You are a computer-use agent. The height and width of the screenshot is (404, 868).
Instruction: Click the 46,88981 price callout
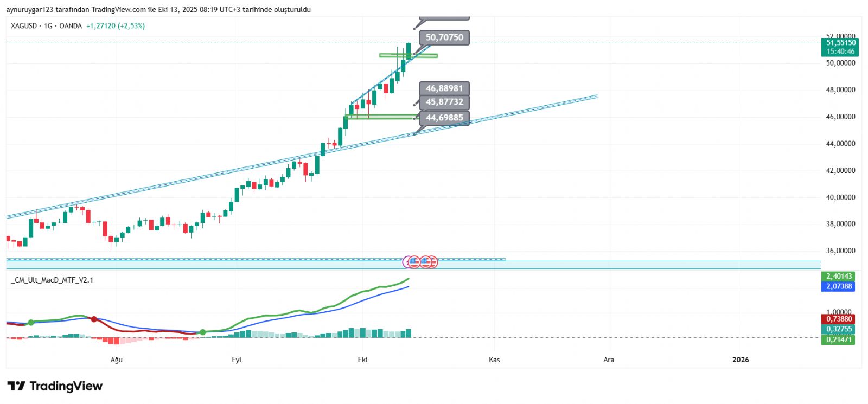[444, 88]
